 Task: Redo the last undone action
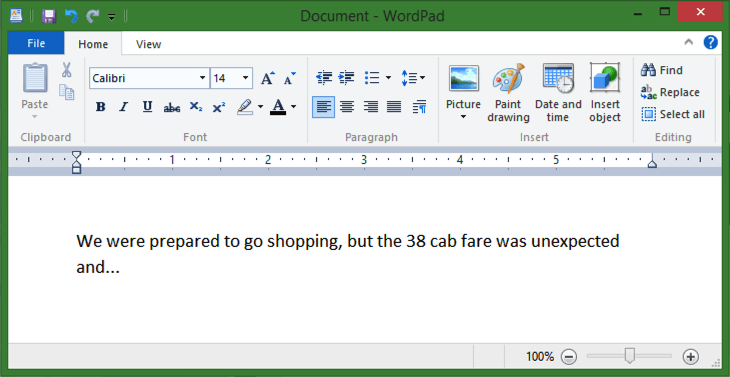click(93, 16)
